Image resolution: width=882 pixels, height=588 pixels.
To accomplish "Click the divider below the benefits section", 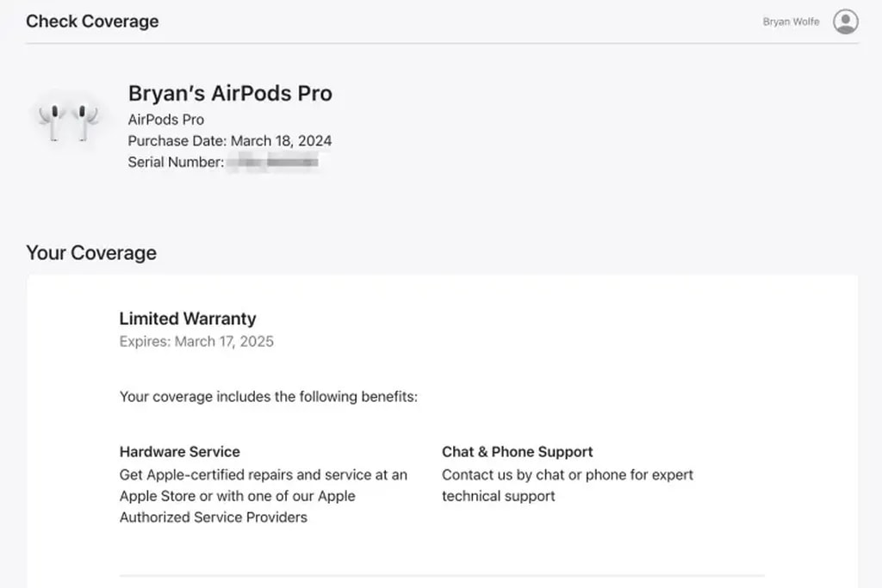I will pos(441,575).
